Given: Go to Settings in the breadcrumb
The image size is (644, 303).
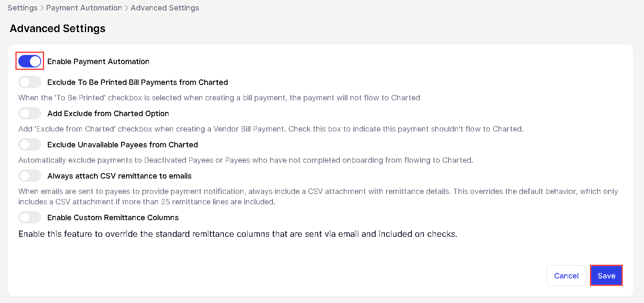Looking at the screenshot, I should point(22,8).
